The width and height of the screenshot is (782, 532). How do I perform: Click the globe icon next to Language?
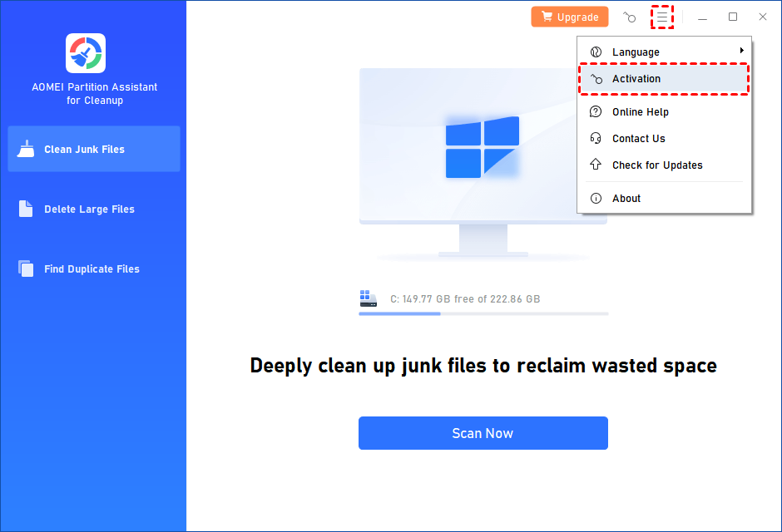pyautogui.click(x=596, y=52)
